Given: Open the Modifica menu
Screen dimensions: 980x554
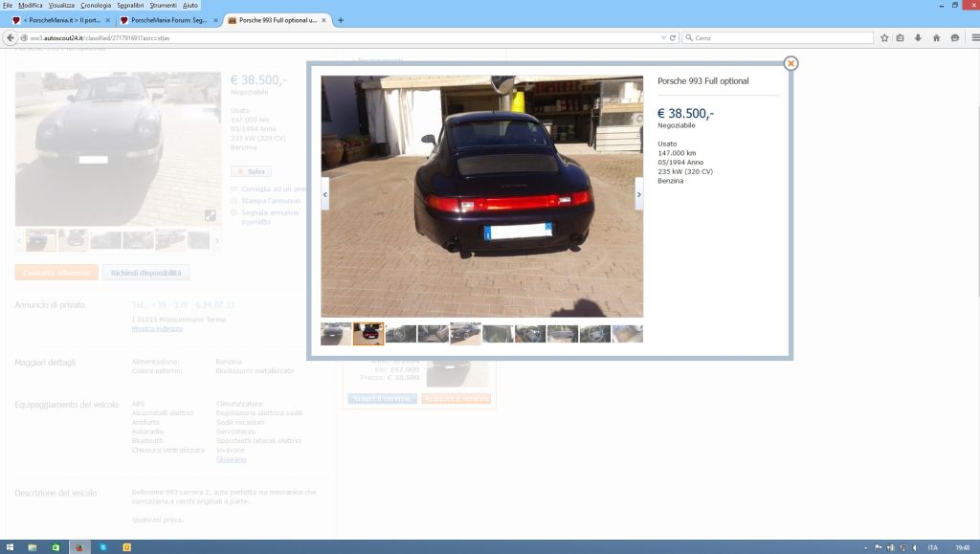Looking at the screenshot, I should click(x=30, y=5).
